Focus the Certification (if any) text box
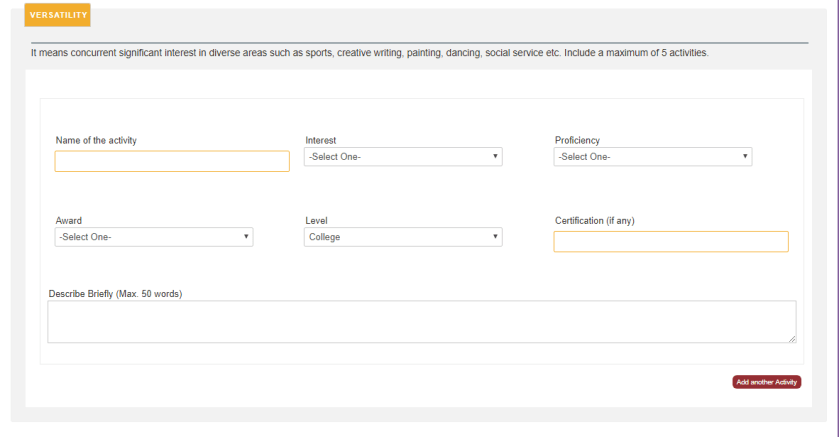The height and width of the screenshot is (437, 839). pyautogui.click(x=670, y=242)
